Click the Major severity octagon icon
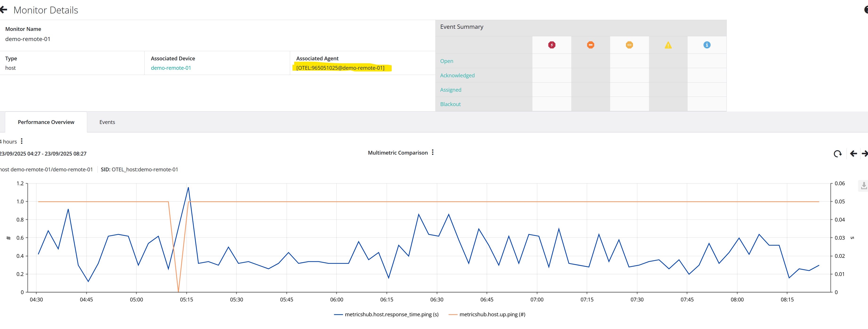This screenshot has width=868, height=329. (590, 45)
